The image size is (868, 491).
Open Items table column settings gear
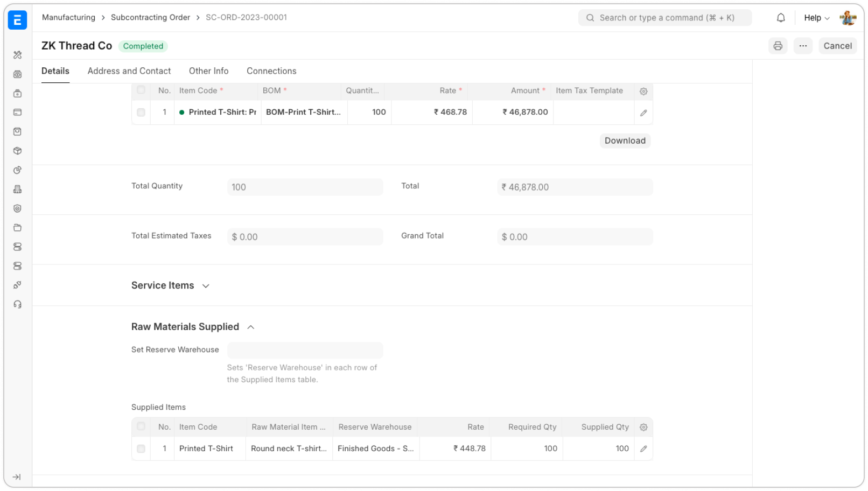pos(643,91)
